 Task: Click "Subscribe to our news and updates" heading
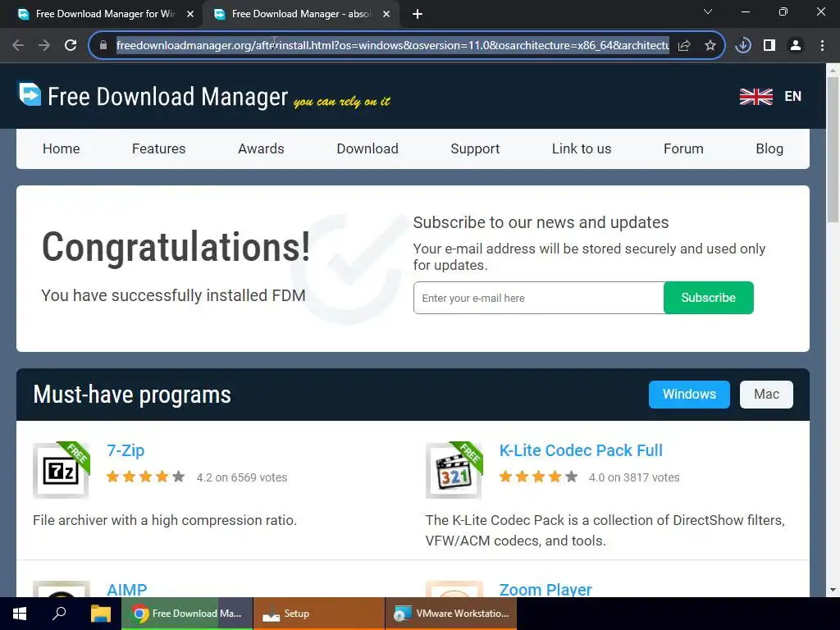(541, 222)
